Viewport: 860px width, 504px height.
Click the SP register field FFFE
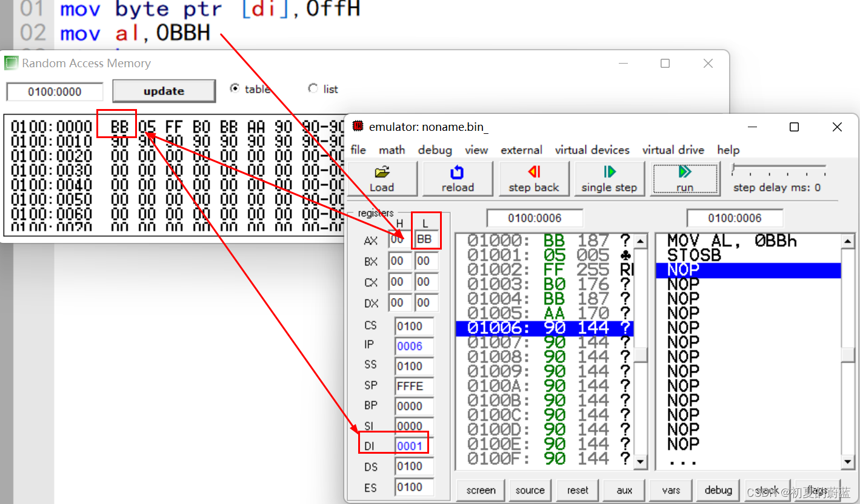tap(414, 386)
